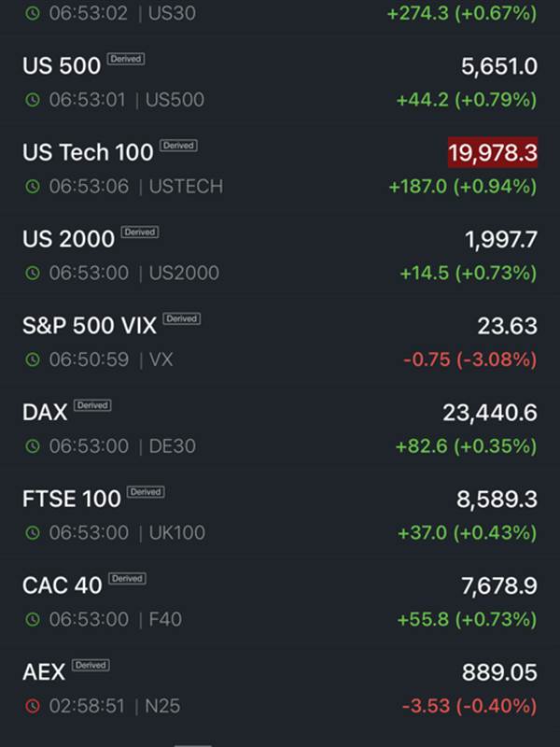560x747 pixels.
Task: Click the US 2000 price 1,997.7
Action: tap(501, 240)
